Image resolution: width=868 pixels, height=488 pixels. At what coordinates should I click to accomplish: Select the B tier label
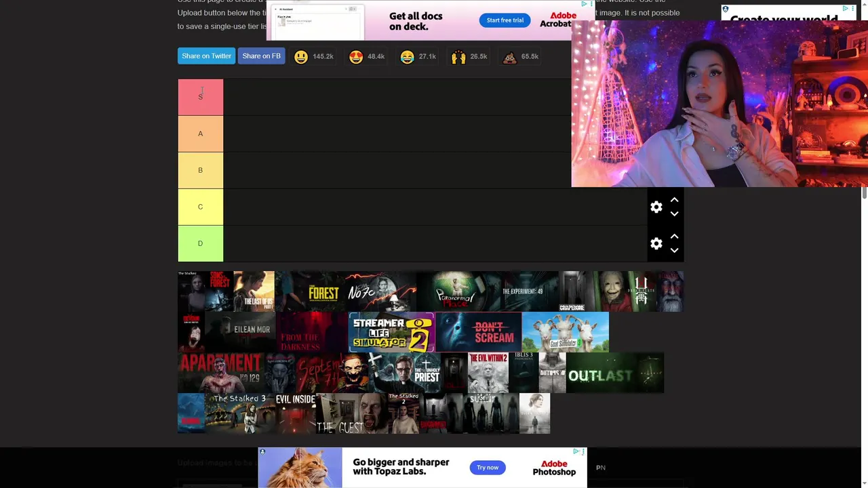click(x=200, y=170)
